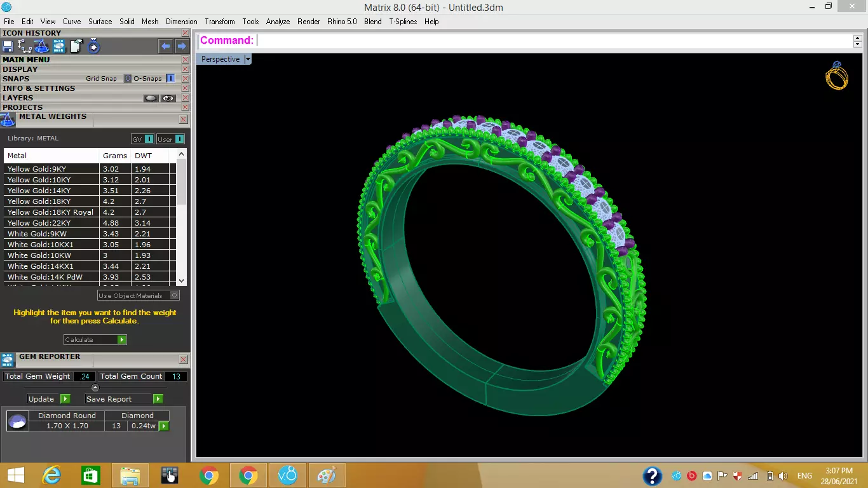Click the Diamond Round gem thumbnail
868x488 pixels.
(x=17, y=421)
